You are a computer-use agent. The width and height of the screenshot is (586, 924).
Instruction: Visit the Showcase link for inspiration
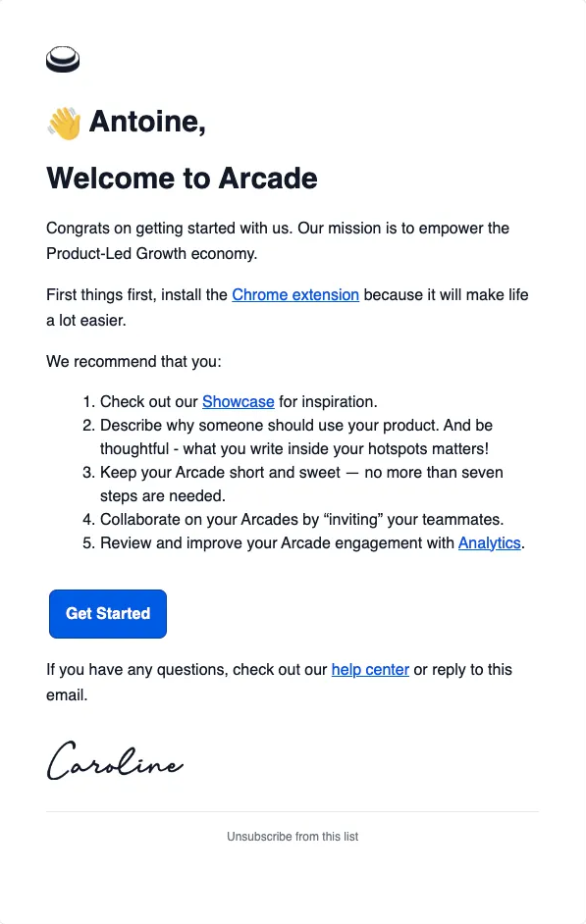click(x=239, y=401)
